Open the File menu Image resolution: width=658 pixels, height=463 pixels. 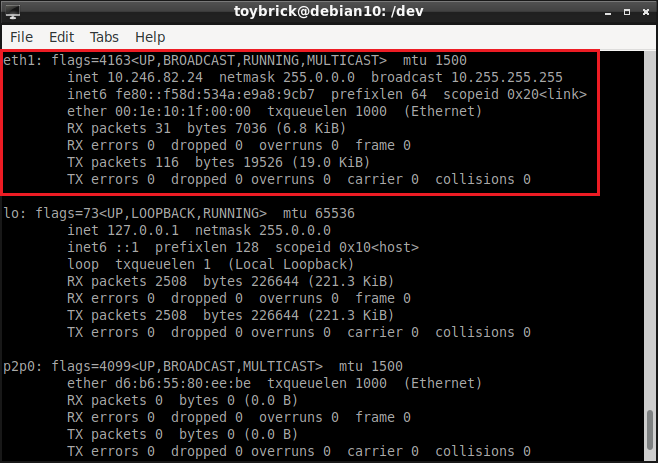click(21, 37)
